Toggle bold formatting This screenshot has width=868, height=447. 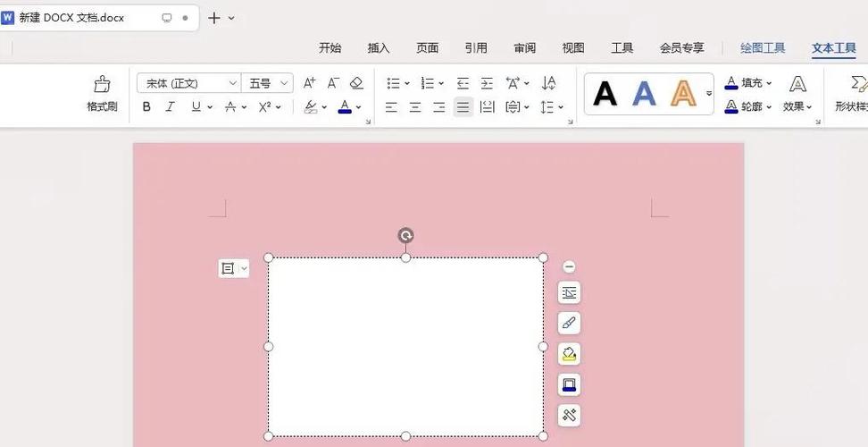click(146, 107)
